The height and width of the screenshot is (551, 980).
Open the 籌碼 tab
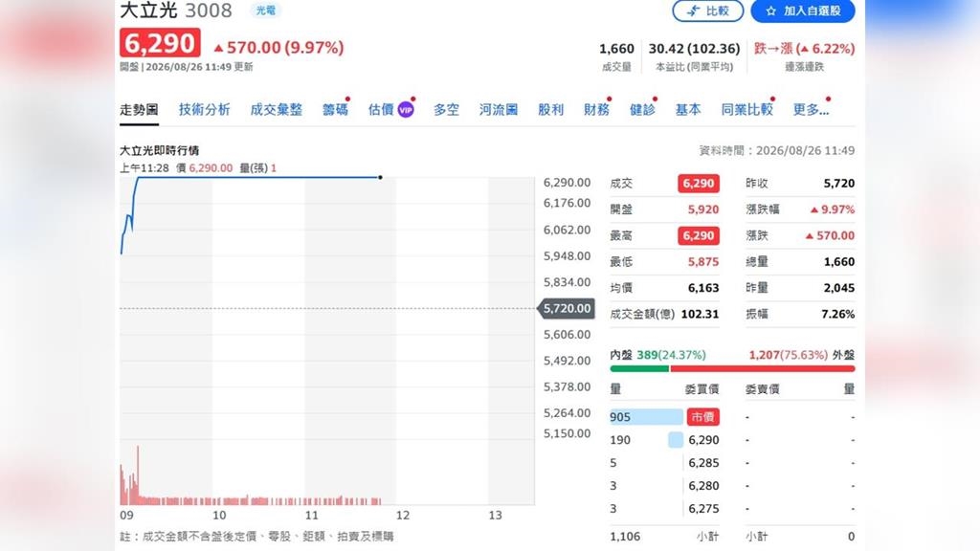(x=335, y=109)
